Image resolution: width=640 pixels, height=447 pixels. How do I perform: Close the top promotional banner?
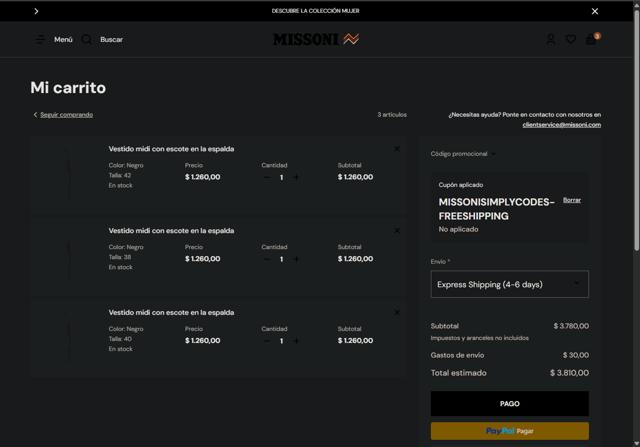point(595,11)
